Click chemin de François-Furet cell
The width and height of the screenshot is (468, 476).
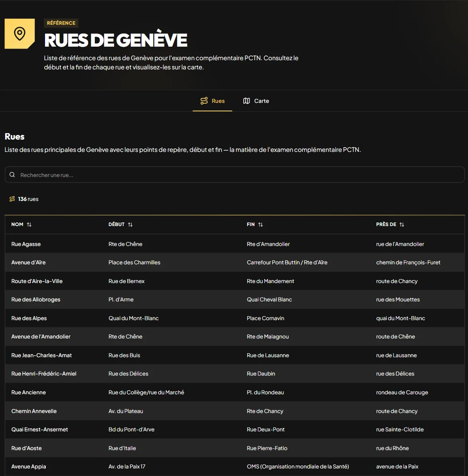[408, 262]
